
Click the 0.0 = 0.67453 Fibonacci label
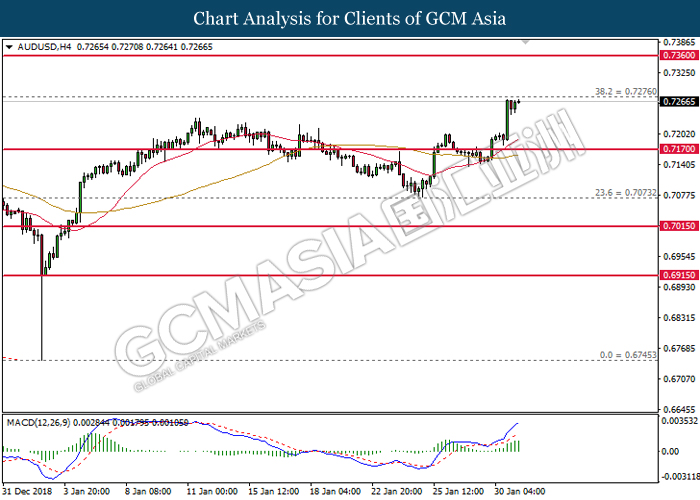tap(628, 355)
